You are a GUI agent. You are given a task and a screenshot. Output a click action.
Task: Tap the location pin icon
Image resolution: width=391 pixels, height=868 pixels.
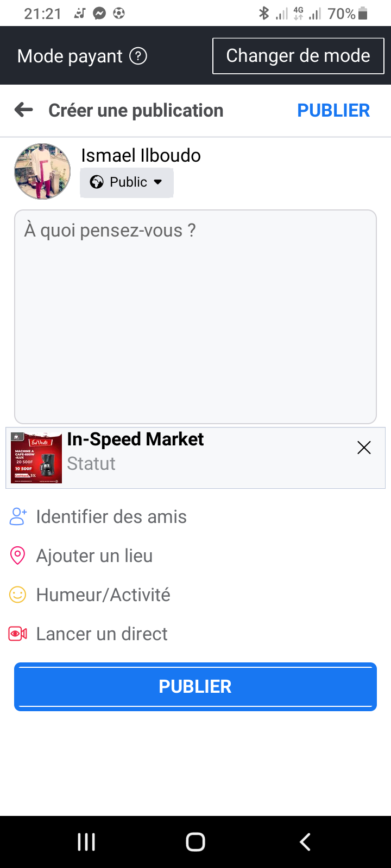pyautogui.click(x=18, y=556)
